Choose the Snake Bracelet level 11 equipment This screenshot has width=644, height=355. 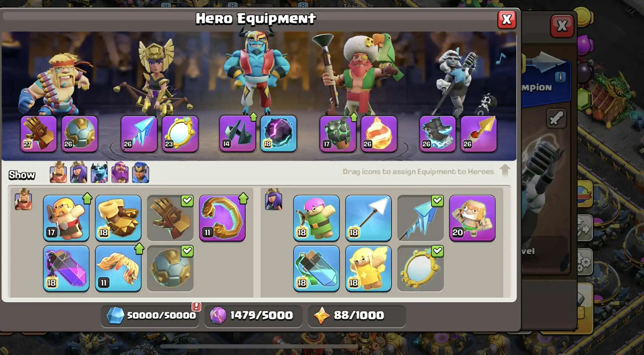click(x=222, y=218)
